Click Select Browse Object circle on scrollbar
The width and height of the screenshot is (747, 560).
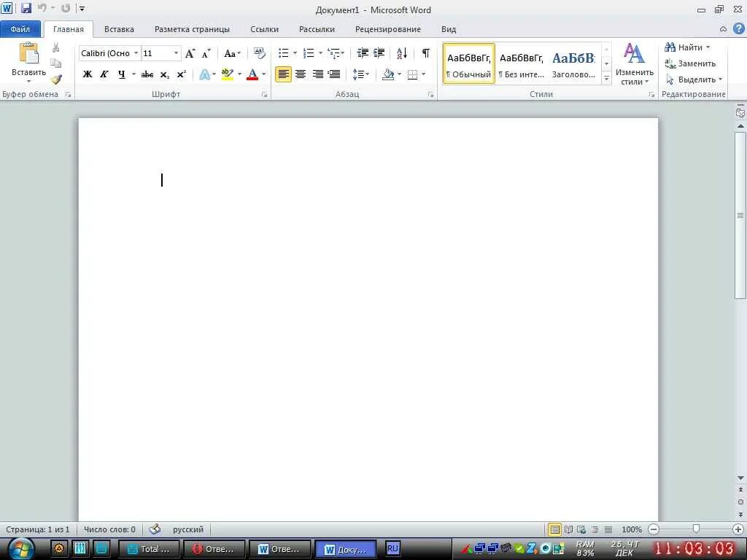(x=740, y=502)
